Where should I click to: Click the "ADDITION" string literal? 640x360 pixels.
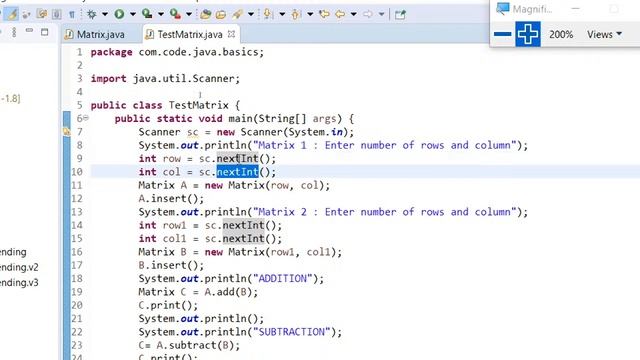coord(282,278)
